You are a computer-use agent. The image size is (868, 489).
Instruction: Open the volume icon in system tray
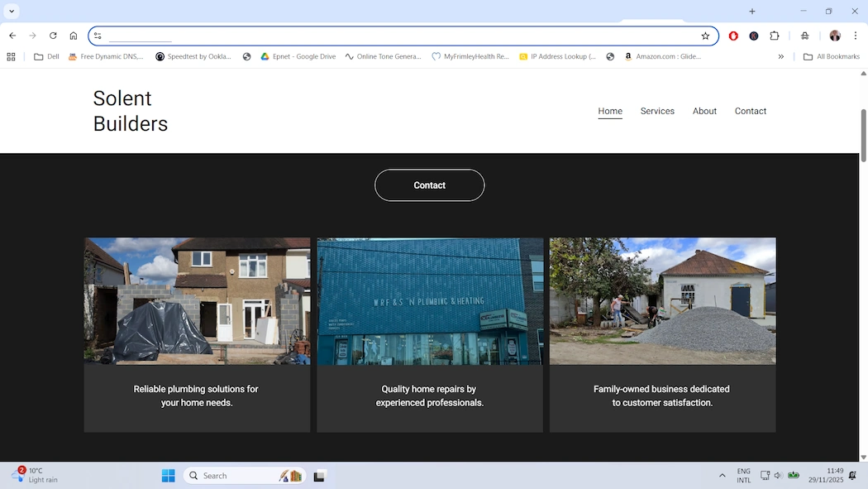777,475
